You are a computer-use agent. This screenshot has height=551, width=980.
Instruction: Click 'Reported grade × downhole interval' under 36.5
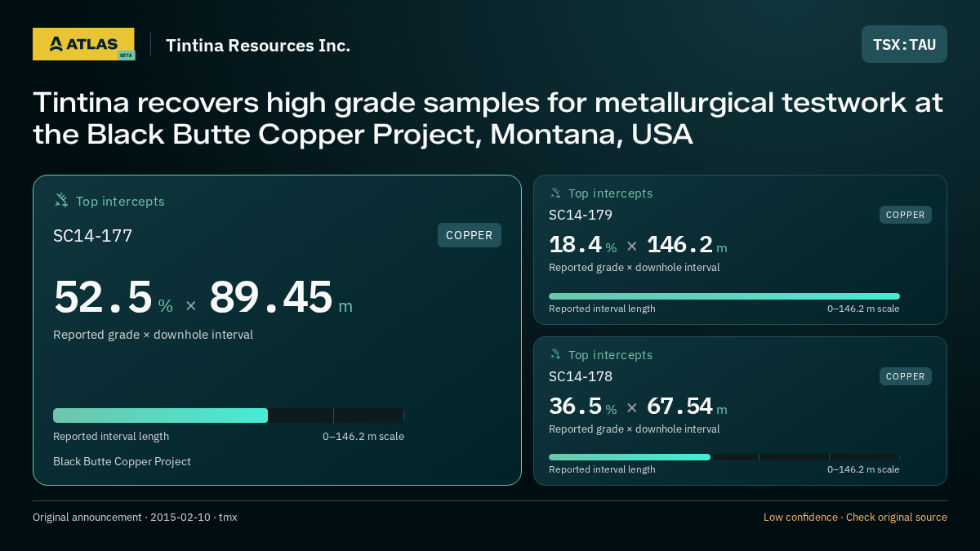pyautogui.click(x=635, y=429)
